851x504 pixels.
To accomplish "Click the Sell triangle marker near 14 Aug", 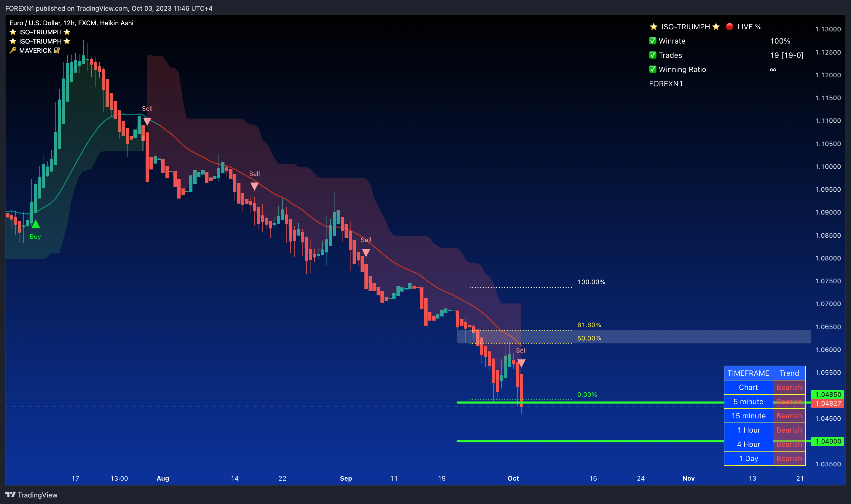I will [x=254, y=186].
